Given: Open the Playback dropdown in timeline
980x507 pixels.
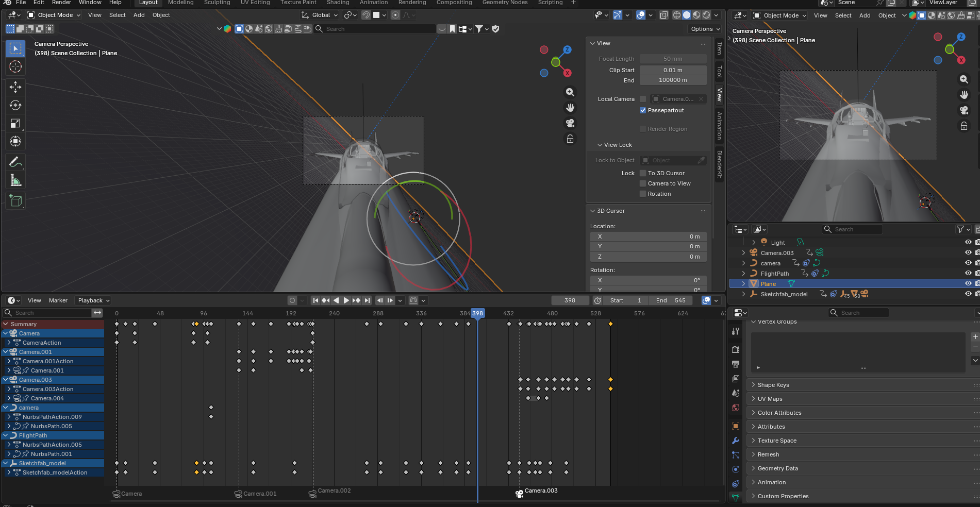Looking at the screenshot, I should click(93, 300).
